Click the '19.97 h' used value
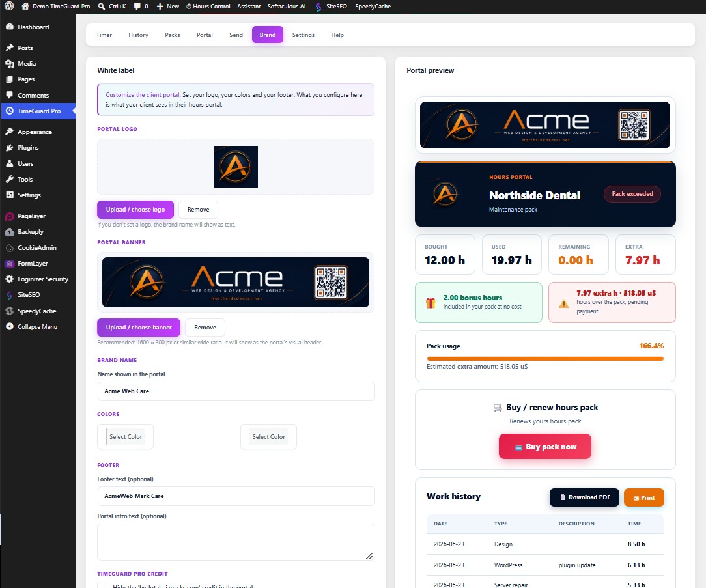This screenshot has height=588, width=706. pos(511,260)
